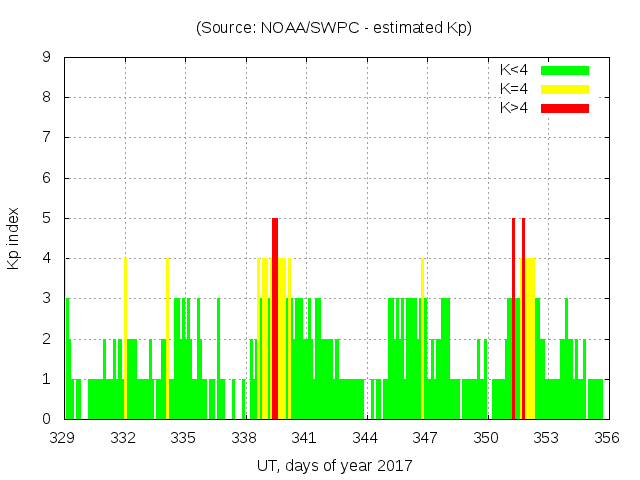Click the yellow K=4 legend swatch
This screenshot has height=480, width=640.
(x=565, y=89)
